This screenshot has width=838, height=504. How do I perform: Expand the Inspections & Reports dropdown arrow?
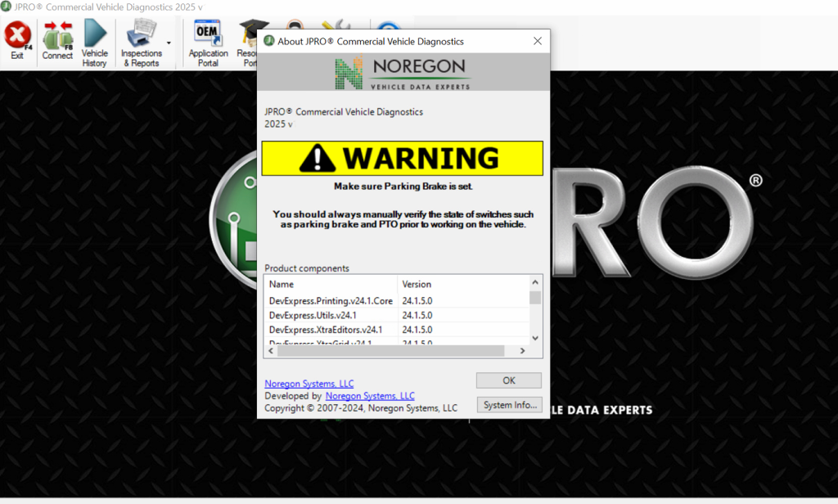pos(169,43)
